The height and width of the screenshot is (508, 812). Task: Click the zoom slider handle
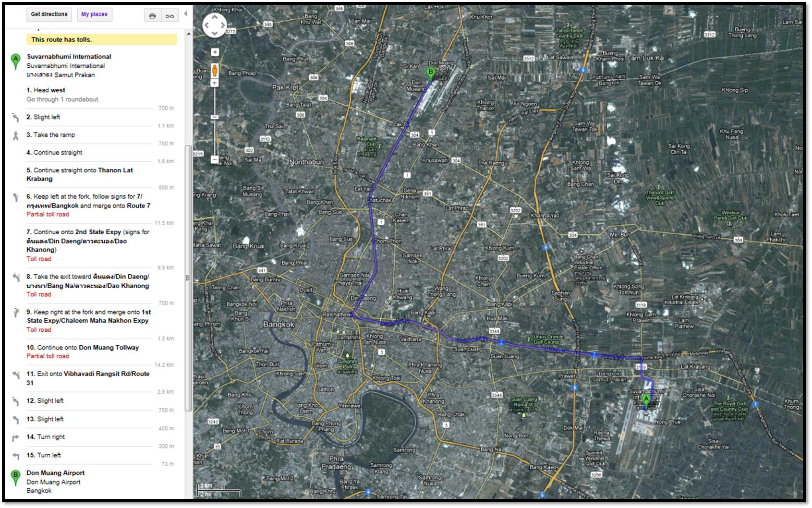(x=215, y=117)
